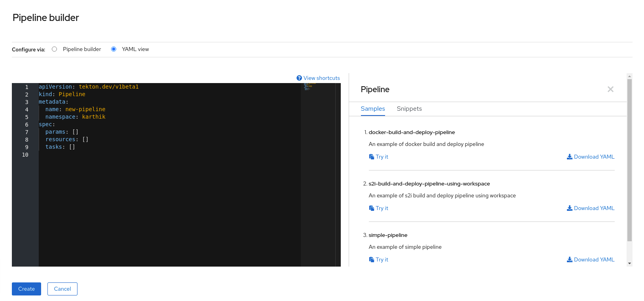
Task: Select the YAML view radio option
Action: (114, 49)
